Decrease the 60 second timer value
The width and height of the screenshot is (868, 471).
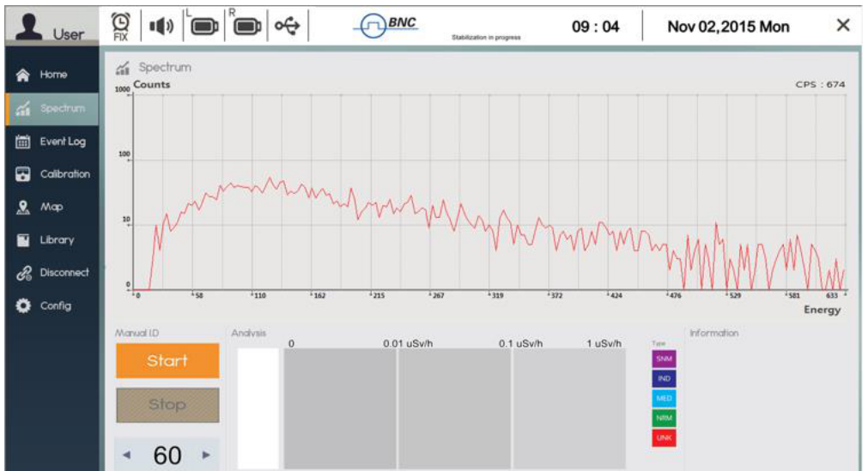pyautogui.click(x=127, y=455)
